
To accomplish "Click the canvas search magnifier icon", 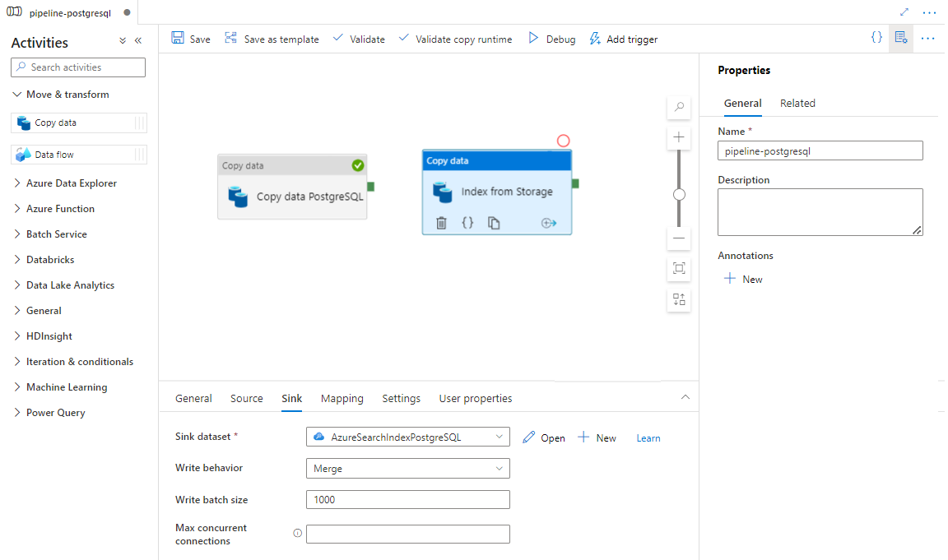I will (679, 107).
